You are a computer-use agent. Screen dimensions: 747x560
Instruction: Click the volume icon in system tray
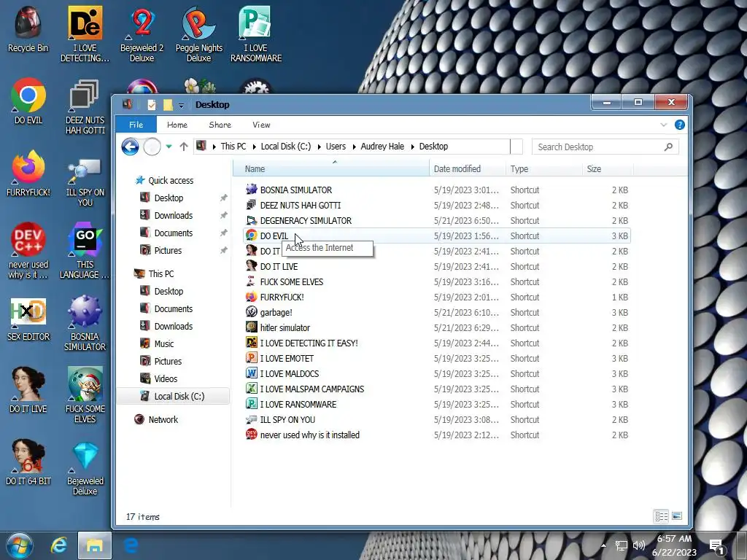(639, 545)
